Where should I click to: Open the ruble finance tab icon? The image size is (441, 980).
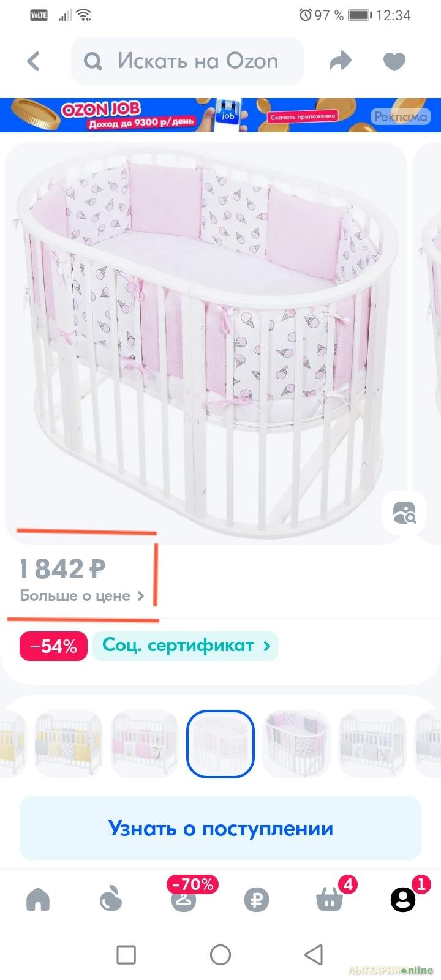pyautogui.click(x=257, y=900)
